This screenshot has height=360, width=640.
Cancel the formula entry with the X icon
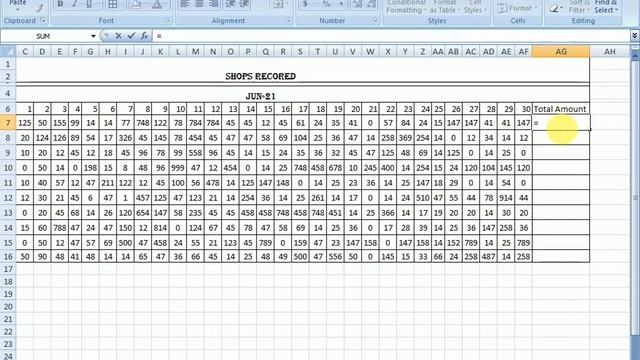[118, 36]
